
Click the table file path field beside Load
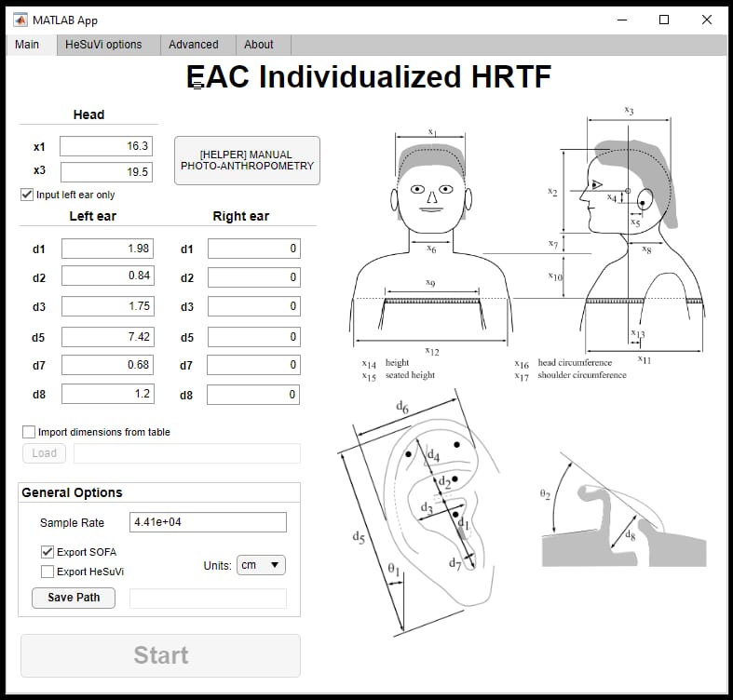pyautogui.click(x=187, y=453)
